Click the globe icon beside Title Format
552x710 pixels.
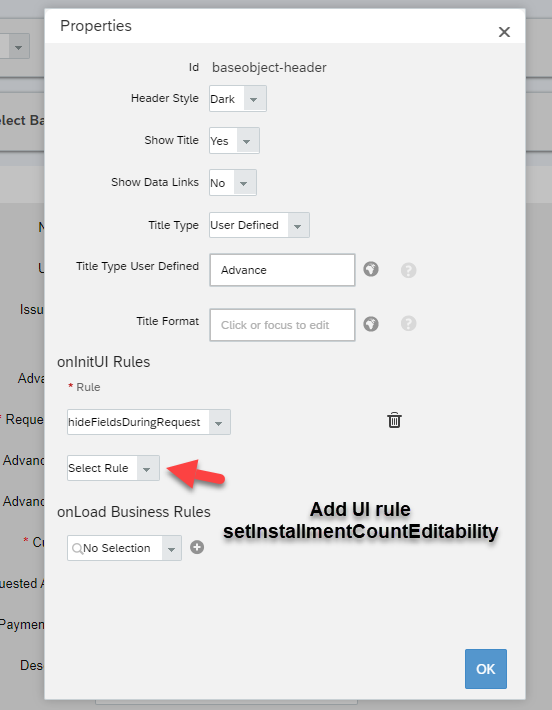[371, 324]
